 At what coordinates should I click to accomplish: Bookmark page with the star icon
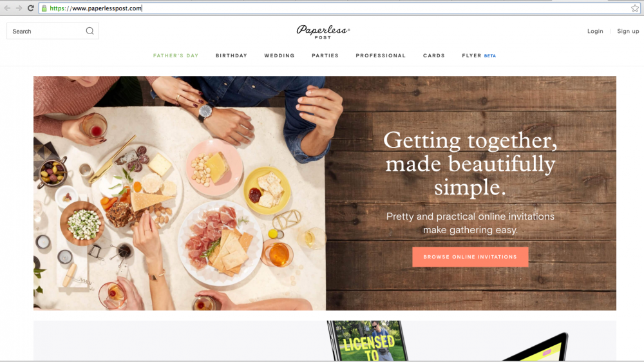(635, 8)
